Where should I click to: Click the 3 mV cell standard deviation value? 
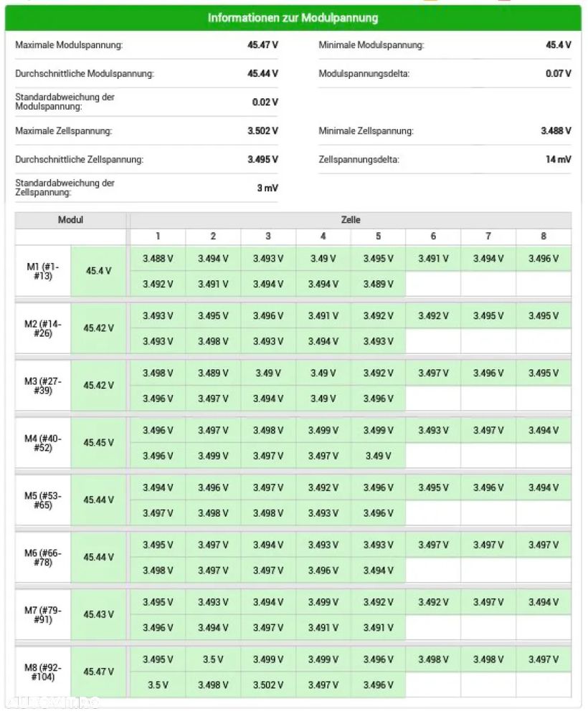(267, 188)
